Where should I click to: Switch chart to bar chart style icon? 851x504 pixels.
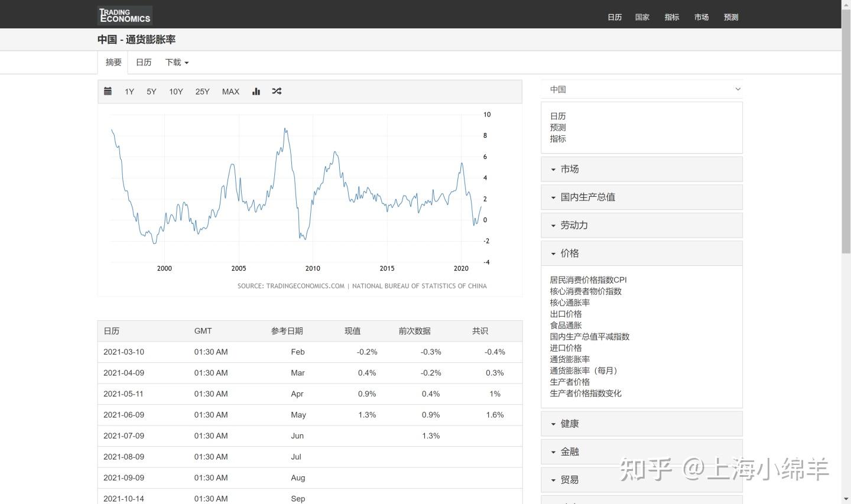[256, 92]
